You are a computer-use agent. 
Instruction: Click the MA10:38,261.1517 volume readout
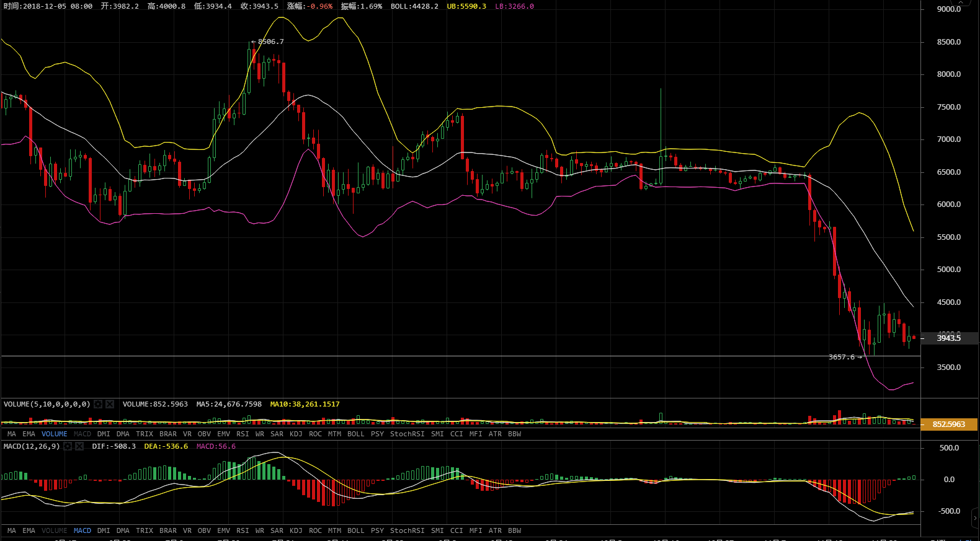coord(305,404)
